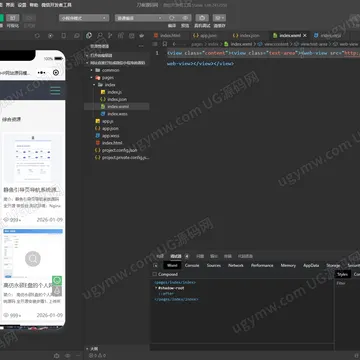Click the compile refresh icon in toolbar
Viewport: 360px width, 360px height.
pos(172,18)
